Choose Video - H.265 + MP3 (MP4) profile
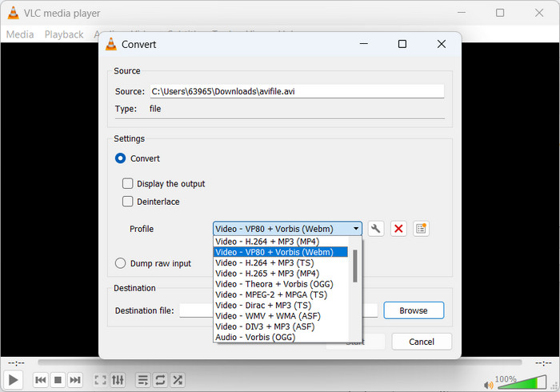Screen dimensions: 560x392 [281, 274]
